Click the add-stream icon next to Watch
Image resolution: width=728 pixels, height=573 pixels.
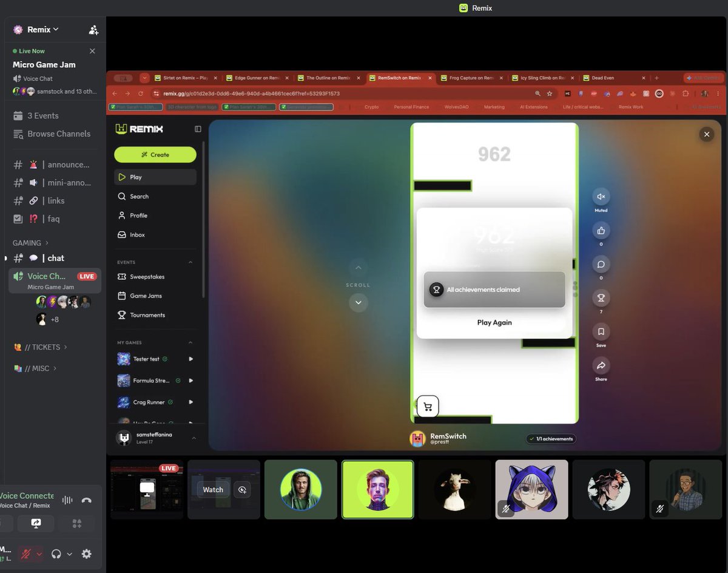point(242,490)
